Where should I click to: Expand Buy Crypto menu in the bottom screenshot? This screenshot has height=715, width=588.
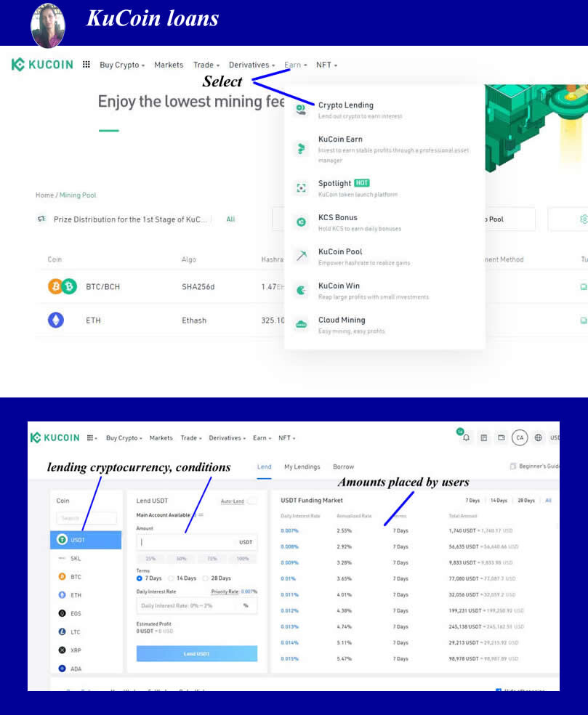(x=124, y=437)
